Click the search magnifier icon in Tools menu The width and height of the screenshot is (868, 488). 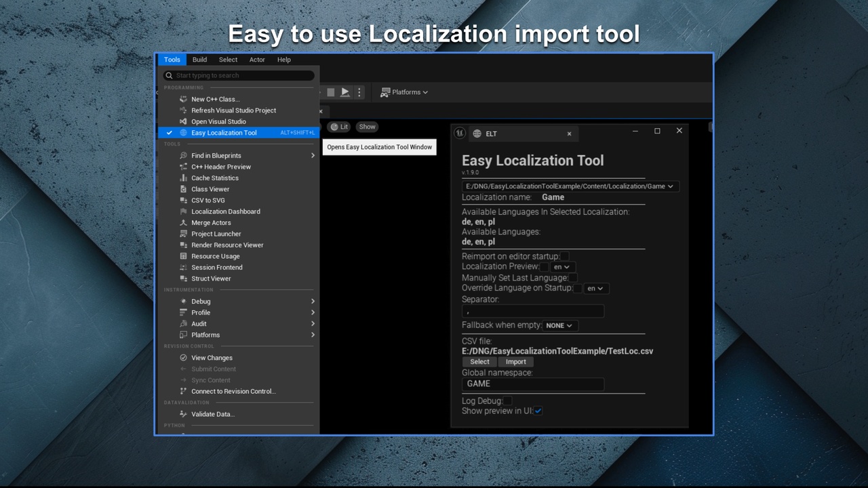tap(170, 76)
